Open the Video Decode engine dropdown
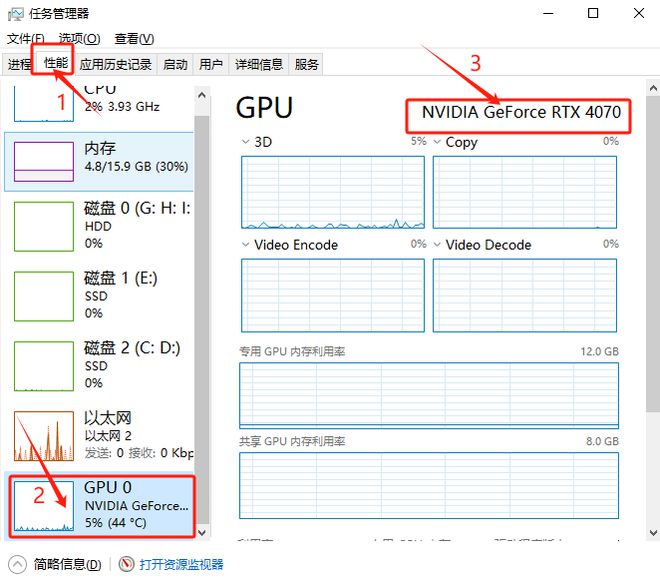The width and height of the screenshot is (660, 581). pos(437,245)
